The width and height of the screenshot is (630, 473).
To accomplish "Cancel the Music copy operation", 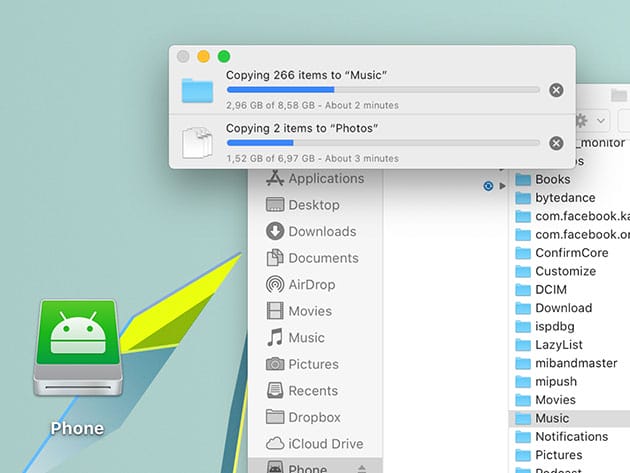I will pos(556,90).
